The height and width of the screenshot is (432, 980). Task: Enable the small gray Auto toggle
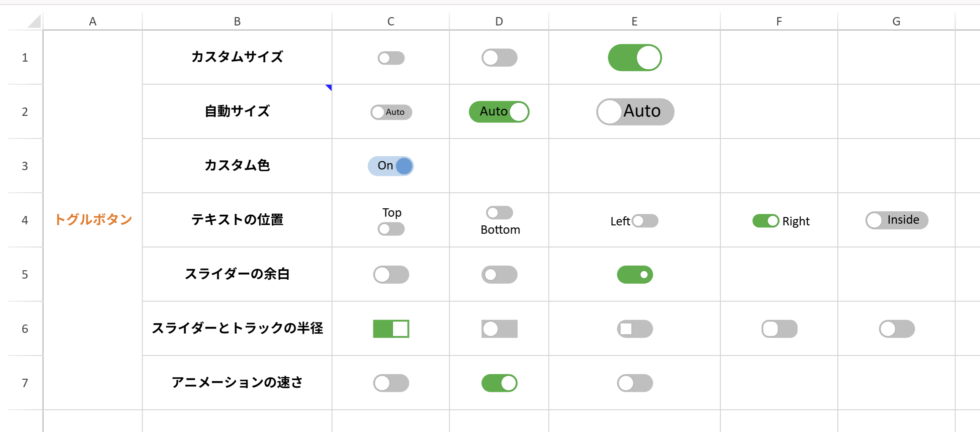(391, 112)
